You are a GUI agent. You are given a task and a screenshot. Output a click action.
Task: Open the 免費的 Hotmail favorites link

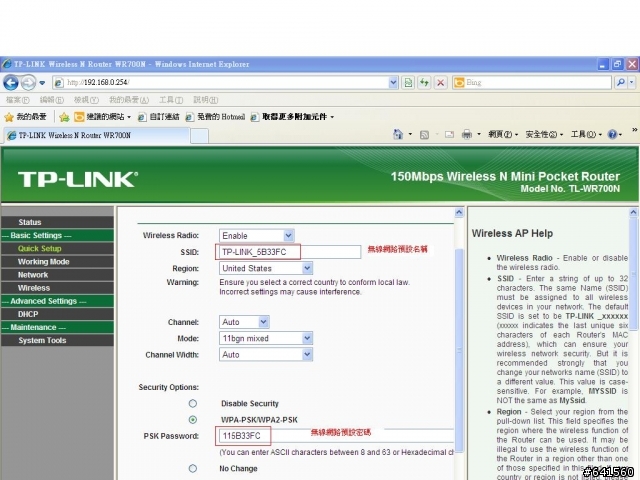pyautogui.click(x=215, y=117)
